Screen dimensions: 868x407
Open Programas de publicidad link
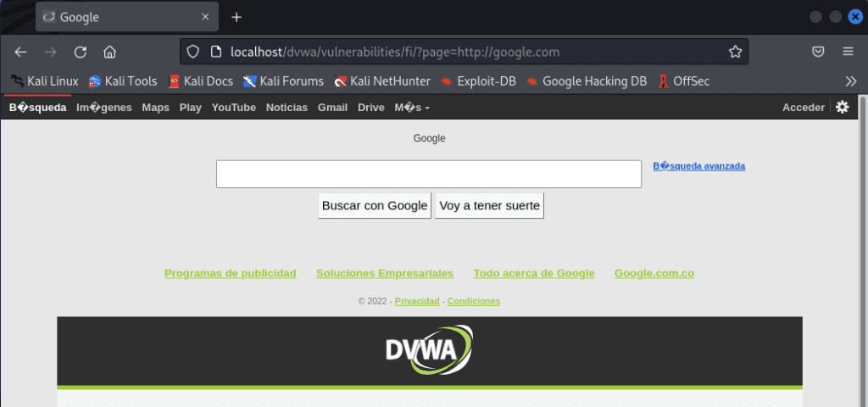[231, 273]
